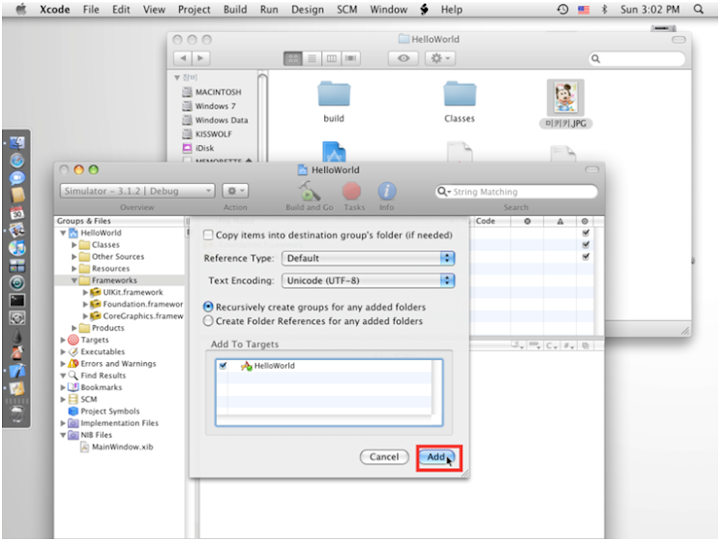Click the Code column header
The image size is (720, 542).
pos(492,221)
